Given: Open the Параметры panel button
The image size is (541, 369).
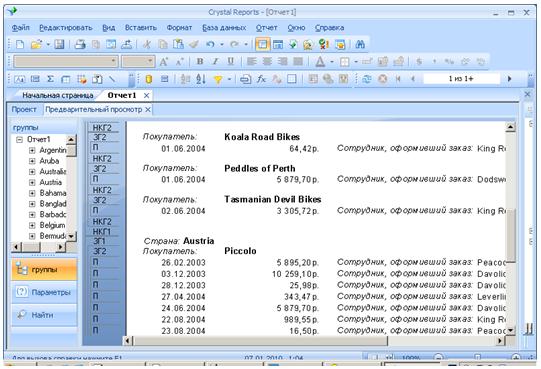Looking at the screenshot, I should 44,292.
